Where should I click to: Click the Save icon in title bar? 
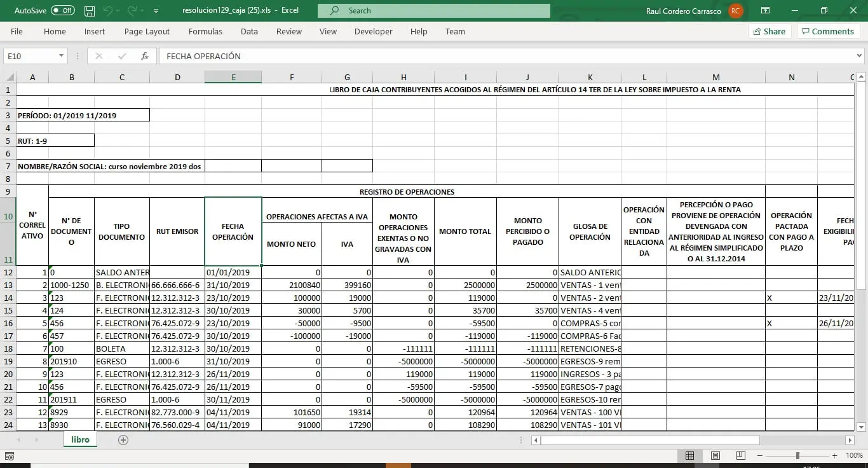[90, 11]
